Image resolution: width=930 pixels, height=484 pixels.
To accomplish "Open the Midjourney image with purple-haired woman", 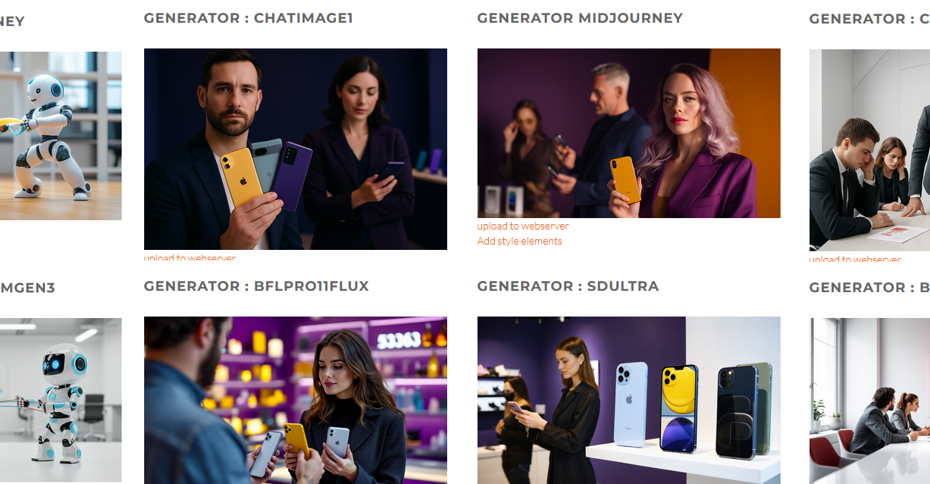I will (x=629, y=133).
